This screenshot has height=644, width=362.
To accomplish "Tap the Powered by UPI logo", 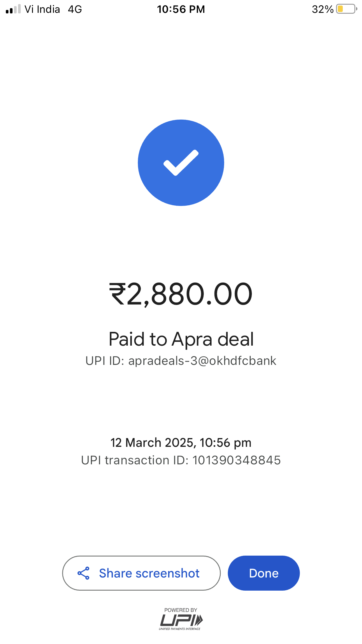I will click(x=181, y=619).
